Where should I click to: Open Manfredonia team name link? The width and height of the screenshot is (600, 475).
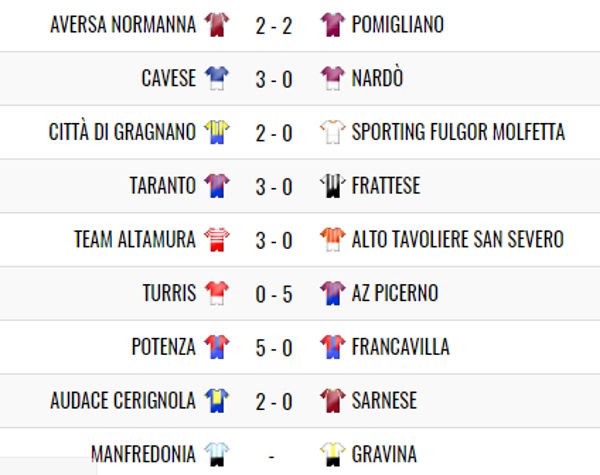pyautogui.click(x=143, y=454)
